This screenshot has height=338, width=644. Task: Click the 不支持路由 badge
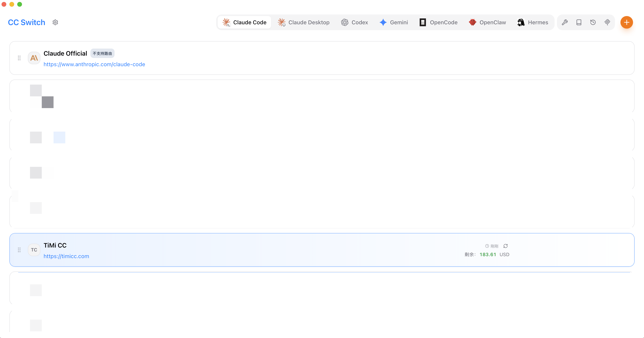pos(102,53)
